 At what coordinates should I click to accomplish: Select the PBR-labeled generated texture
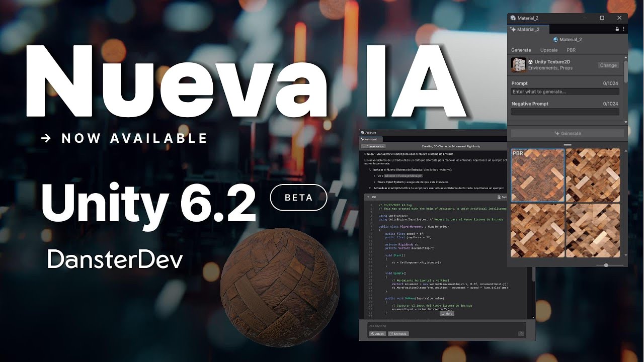pos(537,175)
